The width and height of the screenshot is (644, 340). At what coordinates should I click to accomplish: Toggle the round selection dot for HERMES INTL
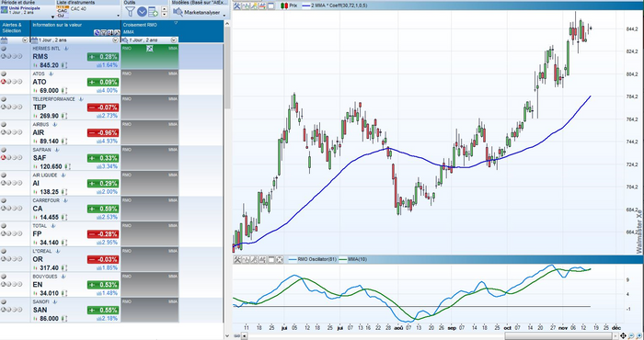tap(4, 49)
